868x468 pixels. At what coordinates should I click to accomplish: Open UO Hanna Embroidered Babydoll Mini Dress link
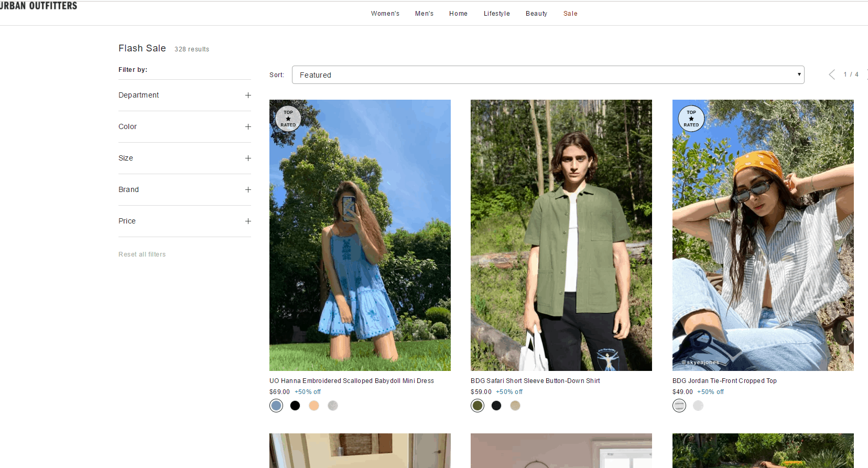pos(352,381)
